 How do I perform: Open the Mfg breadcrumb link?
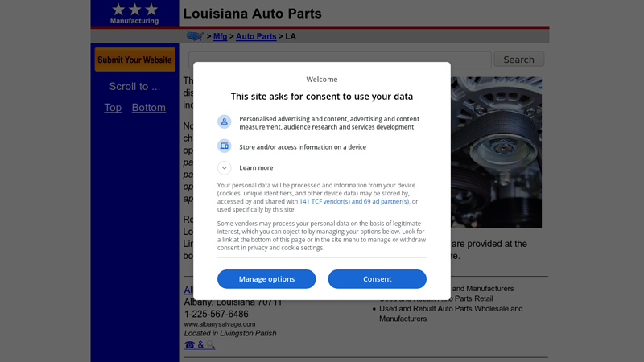pos(220,36)
